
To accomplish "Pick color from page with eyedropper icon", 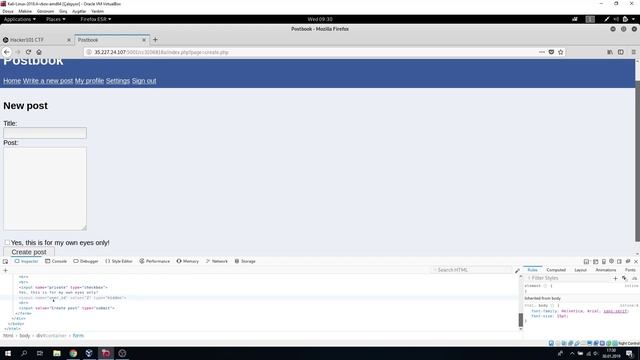I will pyautogui.click(x=517, y=271).
